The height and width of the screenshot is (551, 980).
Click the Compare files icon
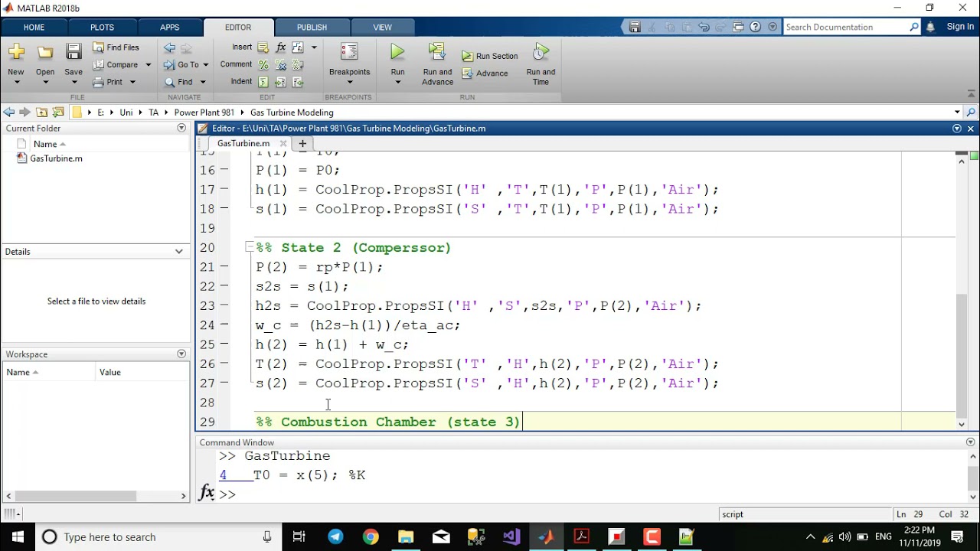[x=98, y=65]
